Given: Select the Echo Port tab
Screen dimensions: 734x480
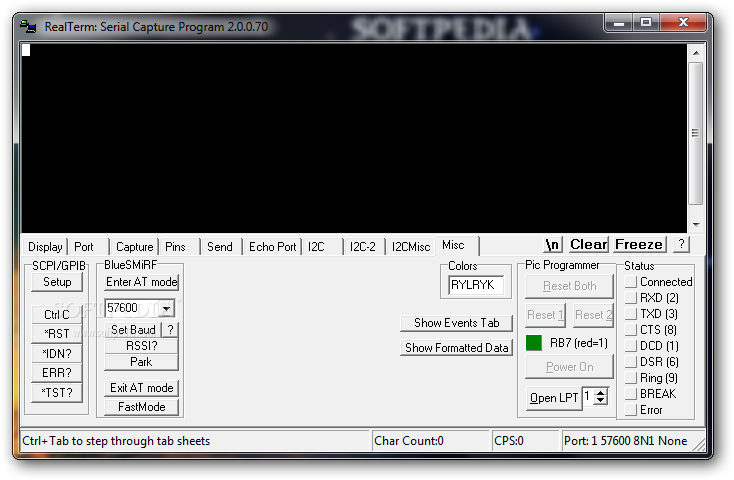Looking at the screenshot, I should (x=272, y=247).
